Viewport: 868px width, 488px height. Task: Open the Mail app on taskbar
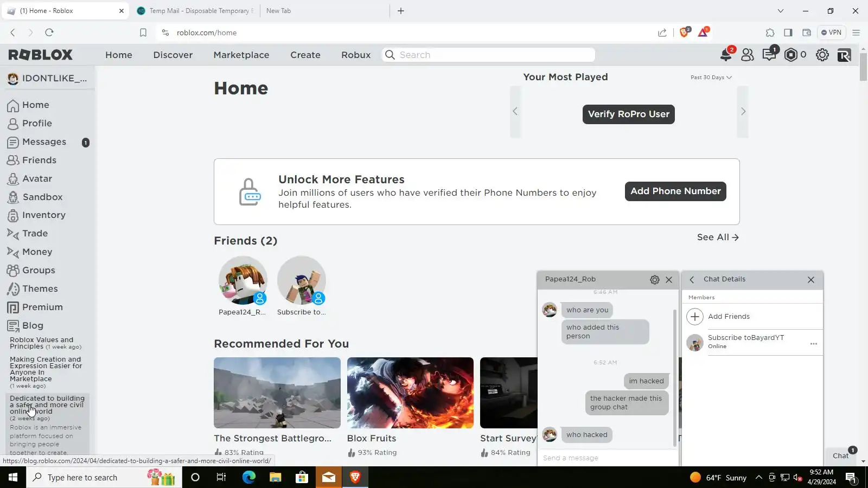pos(328,477)
